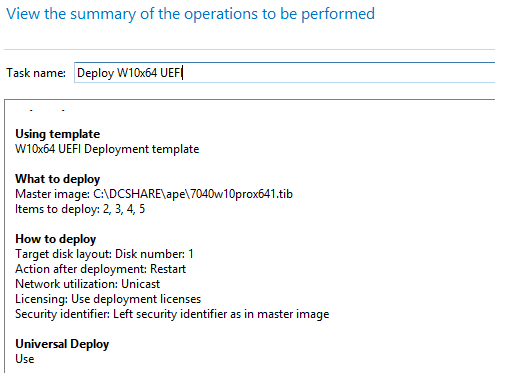Image resolution: width=508 pixels, height=381 pixels.
Task: Click 'Action after deployment: Restart' line
Action: tap(101, 269)
